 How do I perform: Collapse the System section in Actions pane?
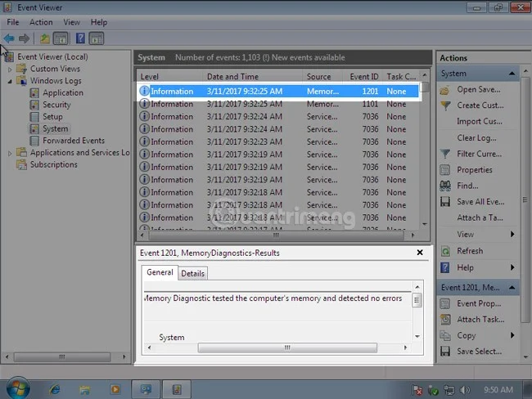(x=512, y=74)
